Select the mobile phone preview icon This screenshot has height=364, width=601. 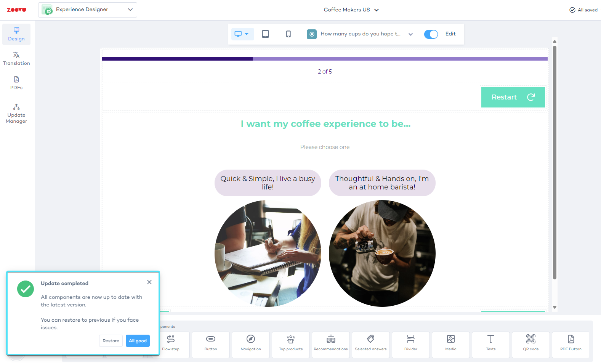[x=288, y=34]
